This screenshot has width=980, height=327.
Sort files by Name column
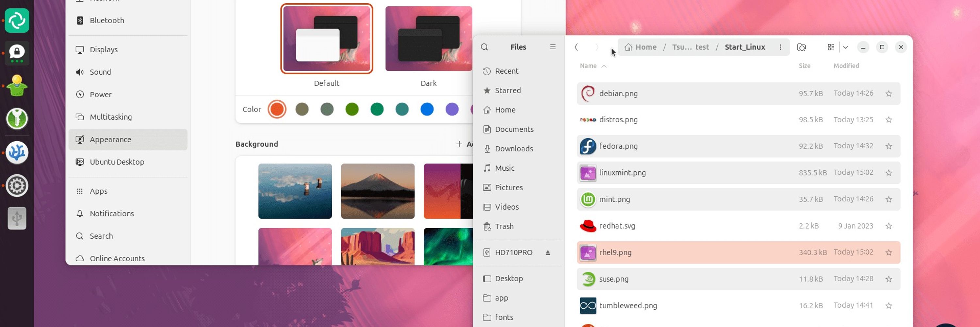tap(593, 66)
